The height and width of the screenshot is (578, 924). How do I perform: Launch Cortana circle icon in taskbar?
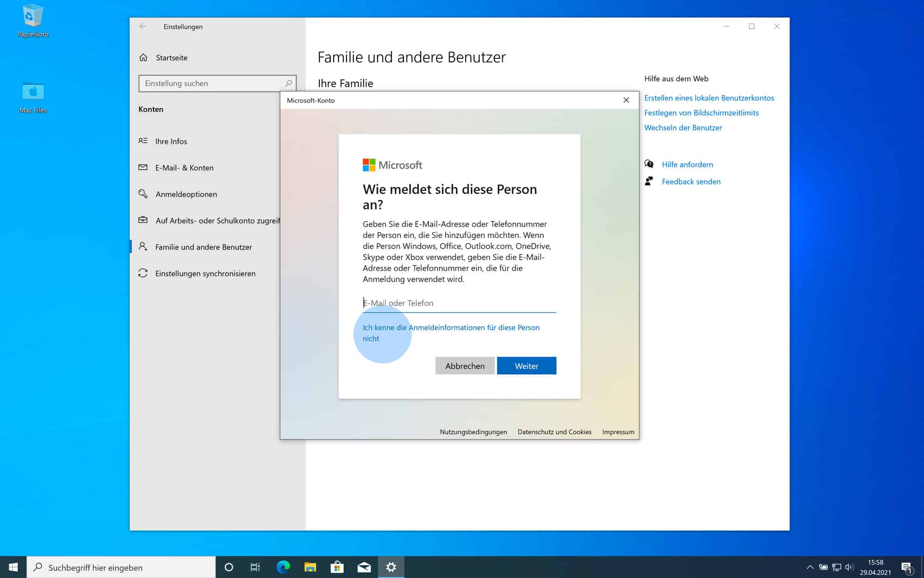229,567
